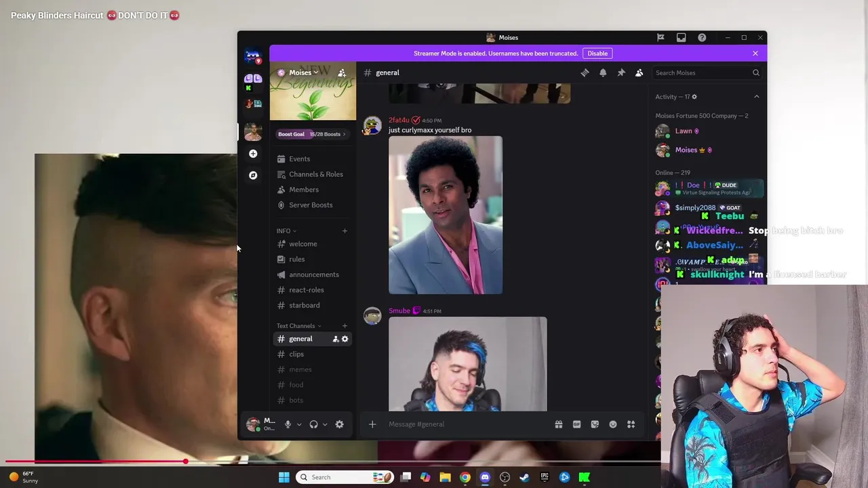868x488 pixels.
Task: Select the Moises server avatar in sidebar
Action: [x=253, y=131]
